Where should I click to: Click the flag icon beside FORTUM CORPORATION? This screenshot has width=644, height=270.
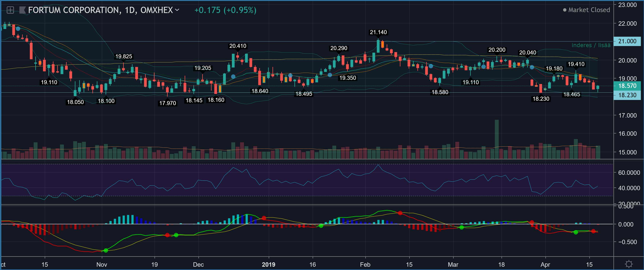23,10
